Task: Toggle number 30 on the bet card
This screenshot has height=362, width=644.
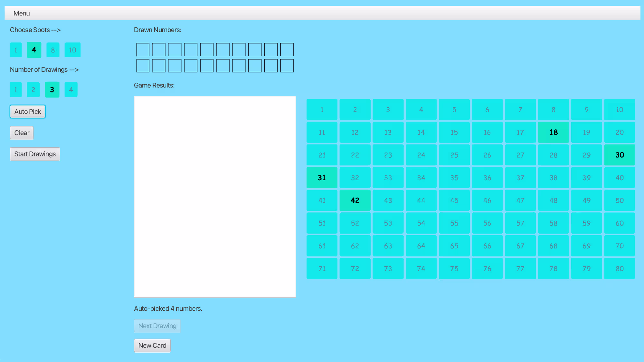Action: (620, 155)
